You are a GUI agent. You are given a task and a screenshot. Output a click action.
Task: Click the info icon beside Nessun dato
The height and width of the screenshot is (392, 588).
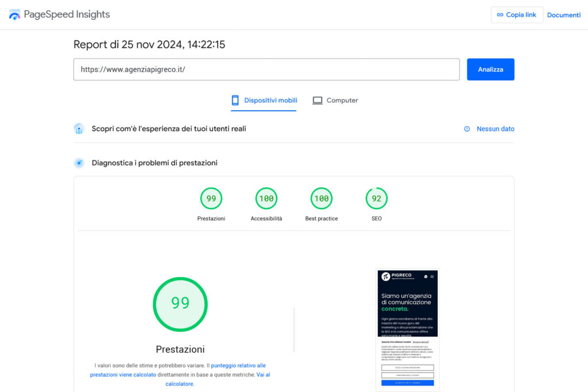click(467, 129)
